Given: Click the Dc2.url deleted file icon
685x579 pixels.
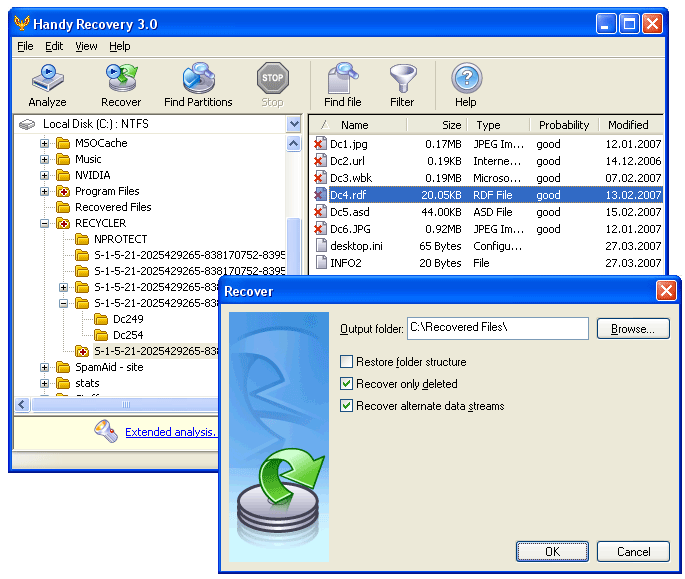Looking at the screenshot, I should tap(320, 161).
